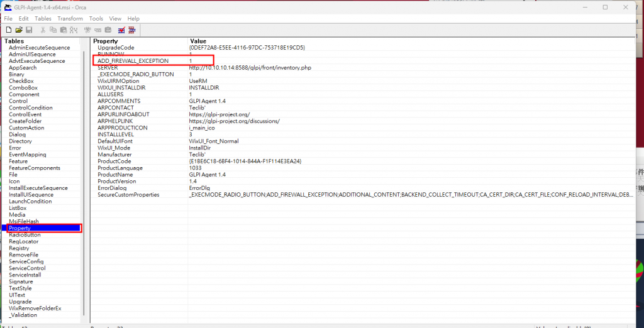Click the Find binoculars toolbar icon
The height and width of the screenshot is (328, 644).
coord(74,30)
